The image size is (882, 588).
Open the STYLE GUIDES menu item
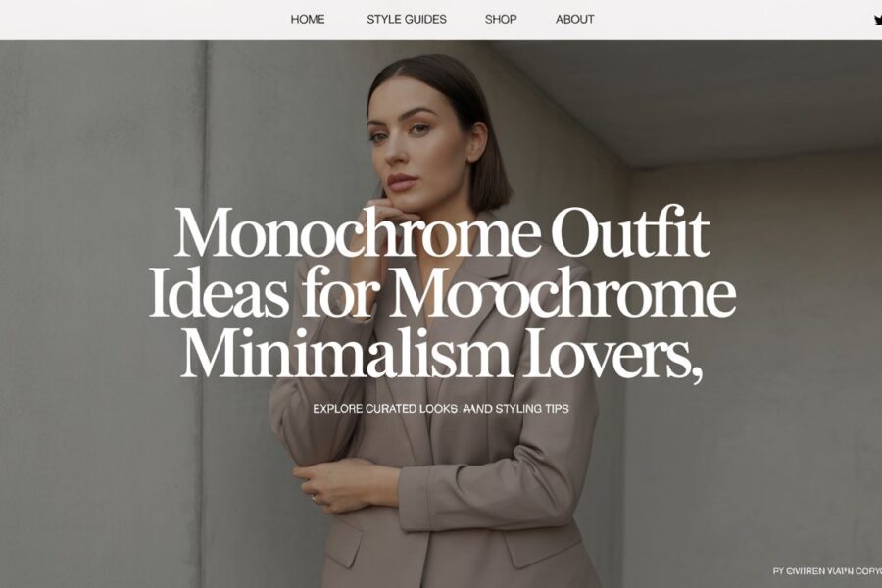[406, 20]
